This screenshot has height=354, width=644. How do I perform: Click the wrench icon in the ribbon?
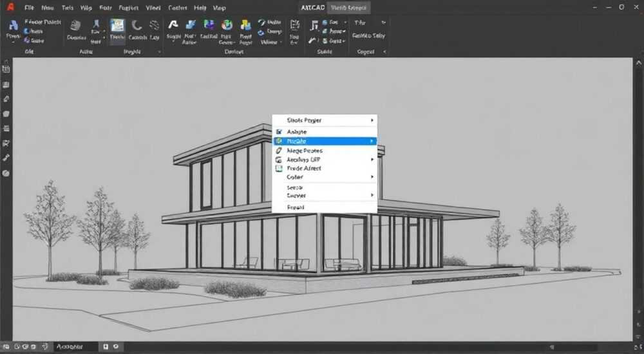[313, 41]
